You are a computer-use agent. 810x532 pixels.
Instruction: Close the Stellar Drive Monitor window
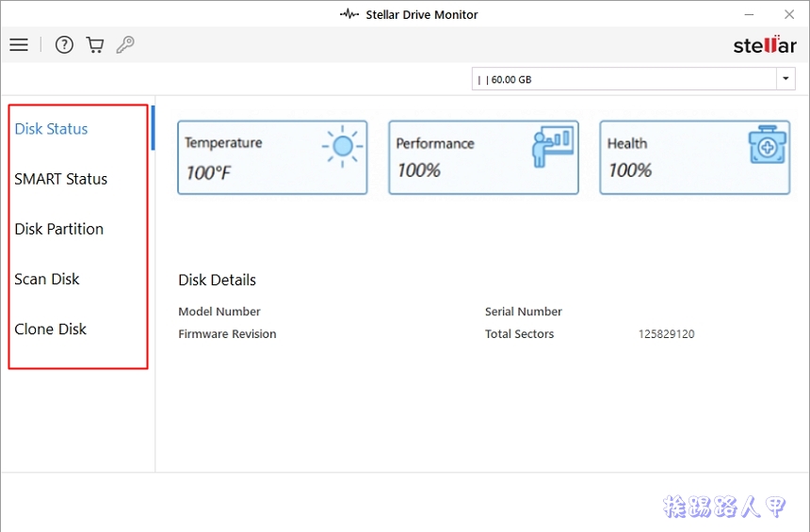(789, 14)
